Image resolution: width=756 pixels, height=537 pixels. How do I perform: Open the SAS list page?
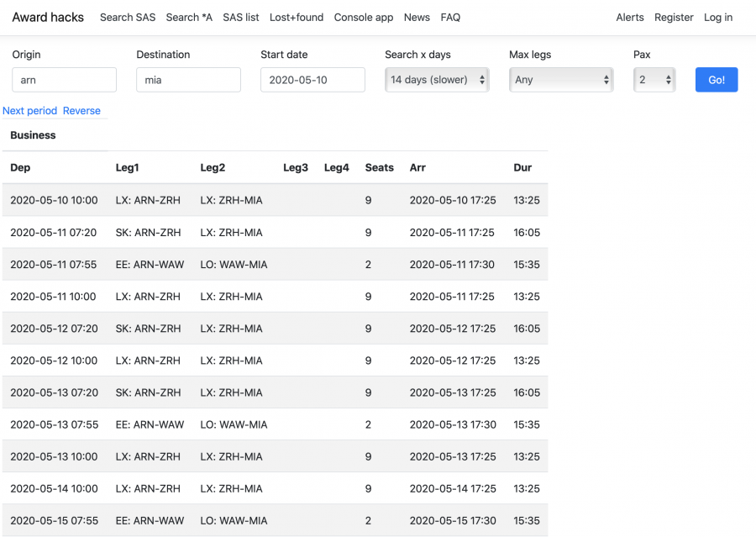[x=241, y=18]
